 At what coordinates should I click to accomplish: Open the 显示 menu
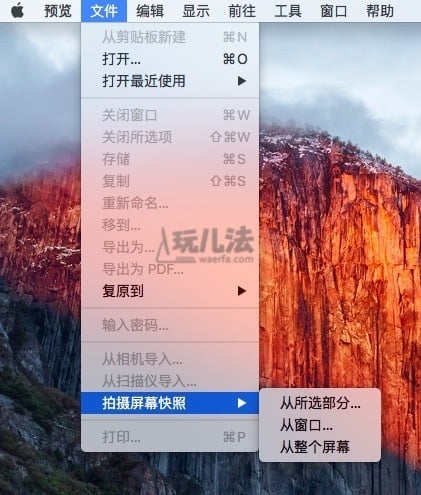196,11
